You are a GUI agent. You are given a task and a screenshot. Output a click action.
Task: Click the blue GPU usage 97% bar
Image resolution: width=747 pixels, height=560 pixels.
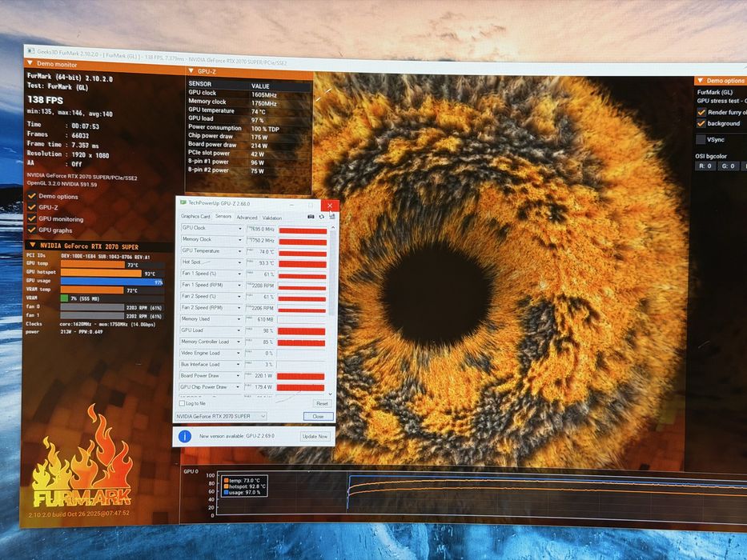click(112, 282)
